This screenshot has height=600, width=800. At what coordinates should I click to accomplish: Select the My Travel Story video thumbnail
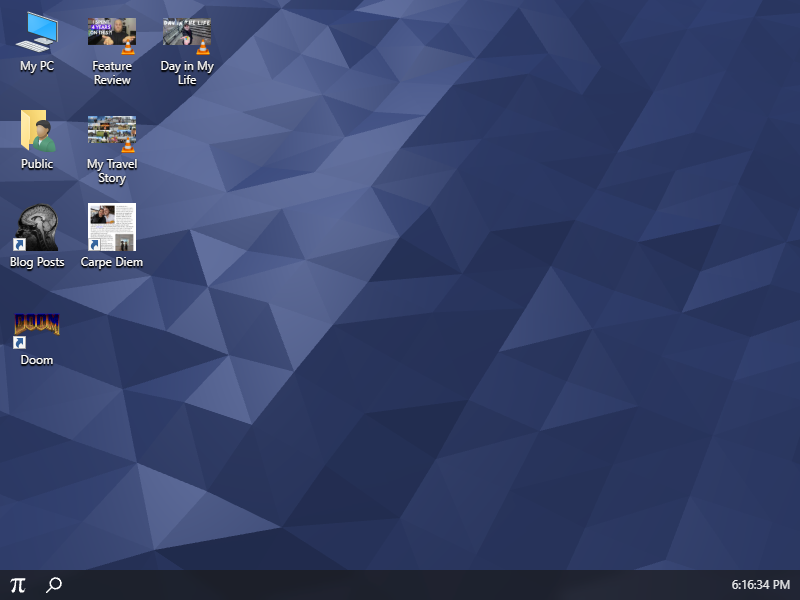(x=112, y=131)
